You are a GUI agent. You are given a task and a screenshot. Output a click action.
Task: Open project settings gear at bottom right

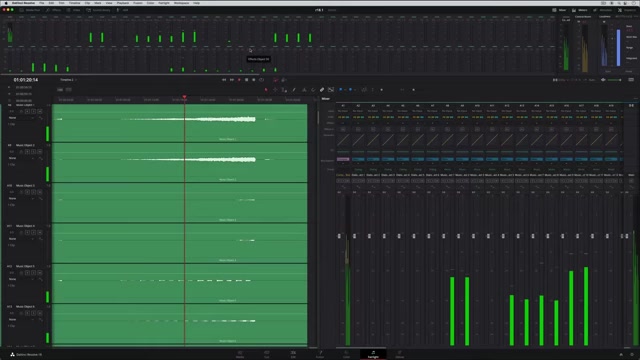coord(632,355)
